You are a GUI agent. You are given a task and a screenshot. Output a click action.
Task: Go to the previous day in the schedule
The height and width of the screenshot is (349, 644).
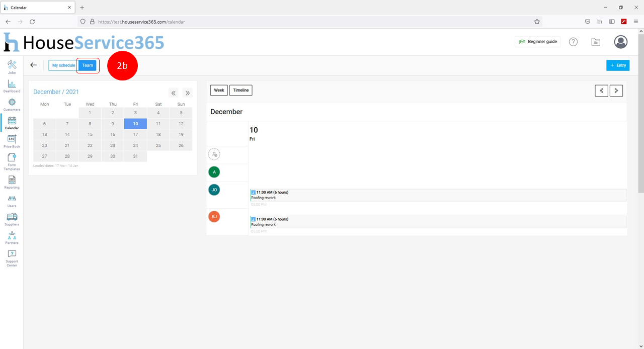tap(601, 91)
